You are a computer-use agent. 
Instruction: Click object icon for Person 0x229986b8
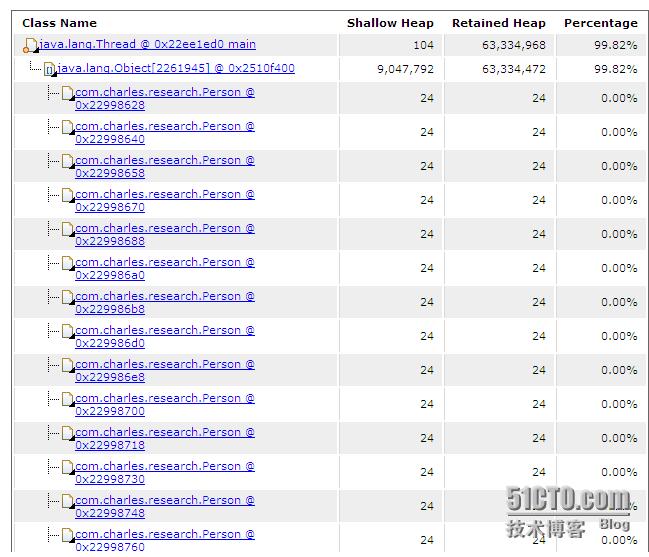[x=68, y=297]
